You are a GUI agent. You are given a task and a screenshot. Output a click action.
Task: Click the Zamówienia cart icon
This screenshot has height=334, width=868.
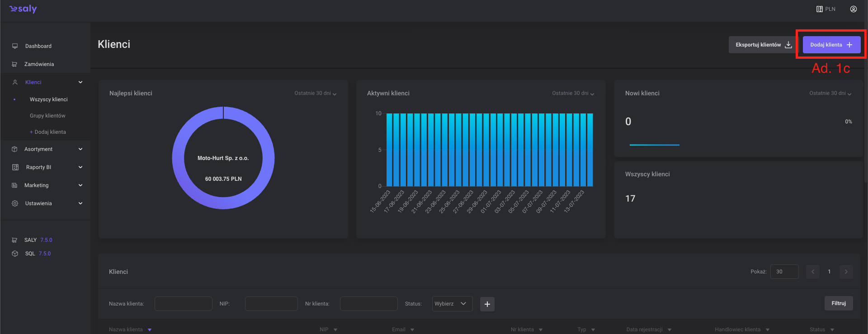pyautogui.click(x=14, y=64)
